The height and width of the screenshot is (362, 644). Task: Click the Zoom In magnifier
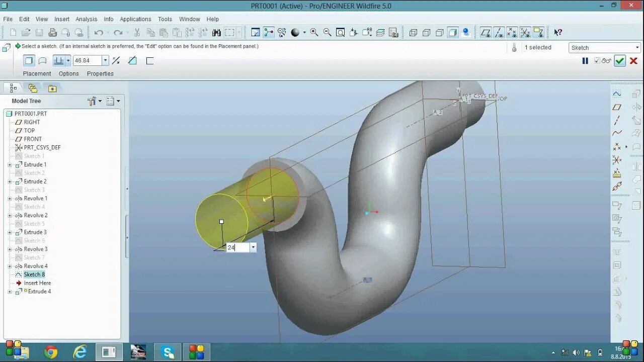pyautogui.click(x=314, y=32)
